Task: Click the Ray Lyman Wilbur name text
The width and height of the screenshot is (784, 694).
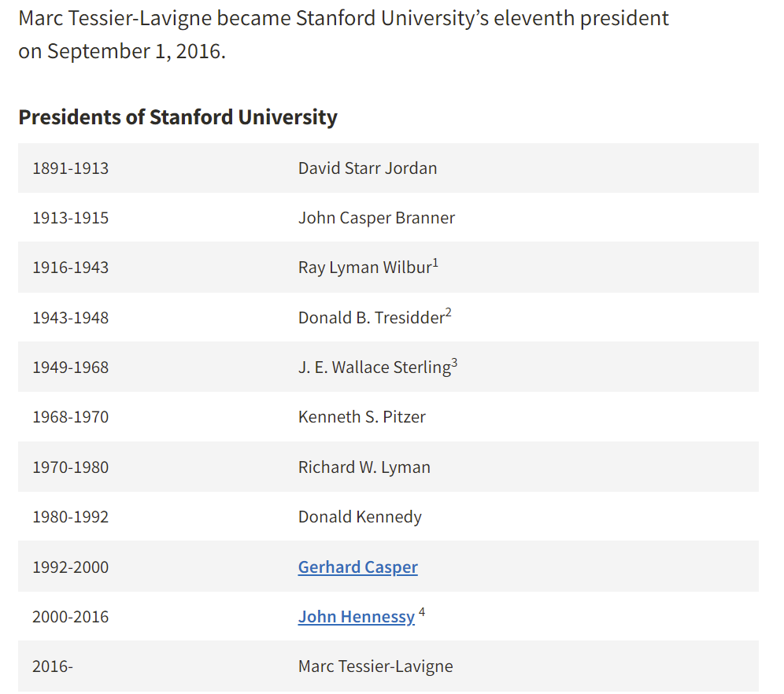Action: 364,268
